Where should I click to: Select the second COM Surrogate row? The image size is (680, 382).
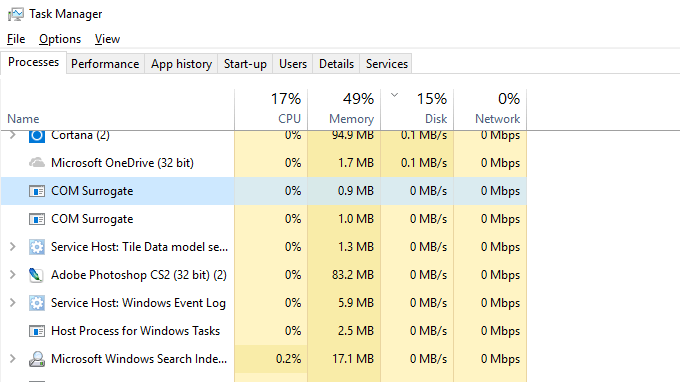point(264,219)
